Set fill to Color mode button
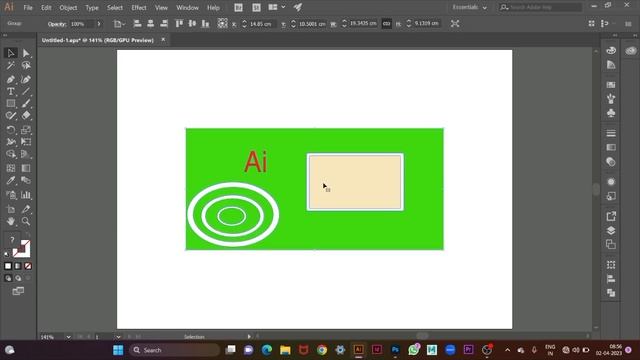The image size is (640, 360). pos(8,266)
